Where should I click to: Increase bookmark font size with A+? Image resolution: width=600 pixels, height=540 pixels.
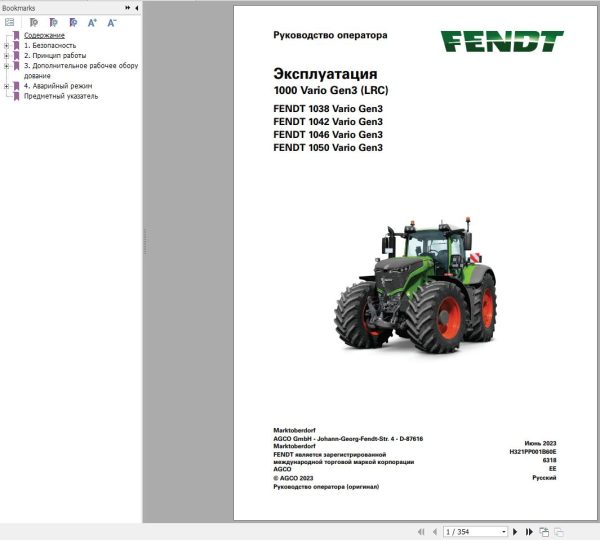click(x=92, y=23)
